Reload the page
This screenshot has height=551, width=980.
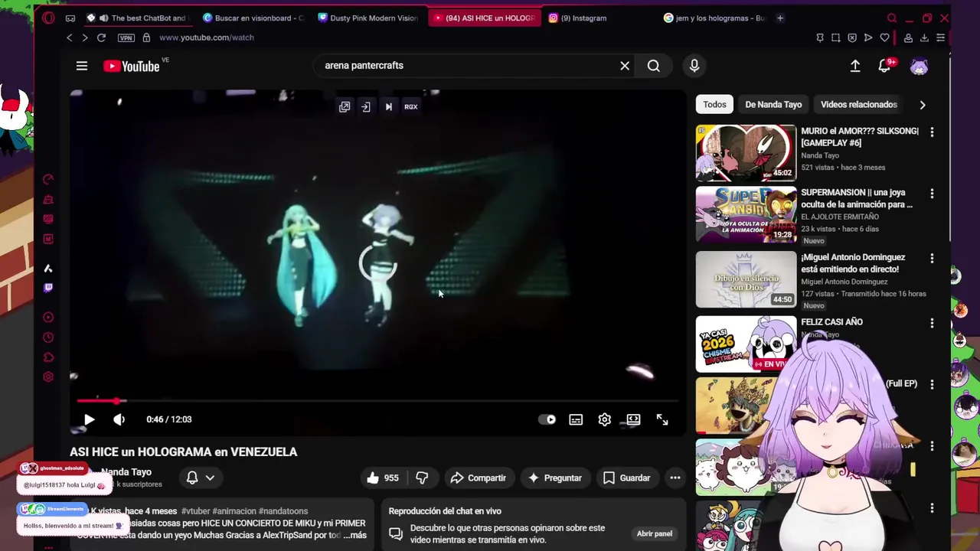101,37
